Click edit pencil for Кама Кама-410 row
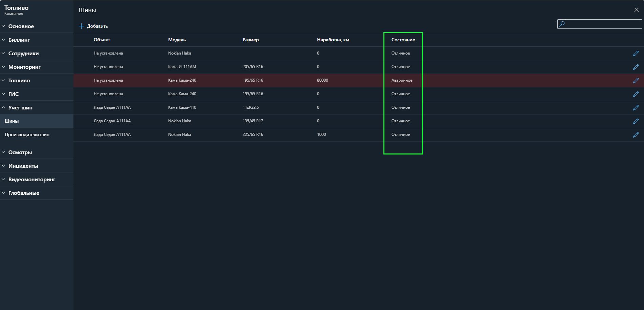This screenshot has height=310, width=644. [636, 108]
